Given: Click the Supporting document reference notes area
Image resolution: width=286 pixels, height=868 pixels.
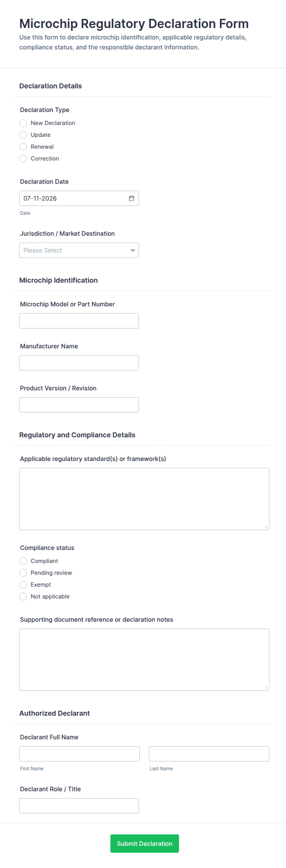Looking at the screenshot, I should (144, 660).
